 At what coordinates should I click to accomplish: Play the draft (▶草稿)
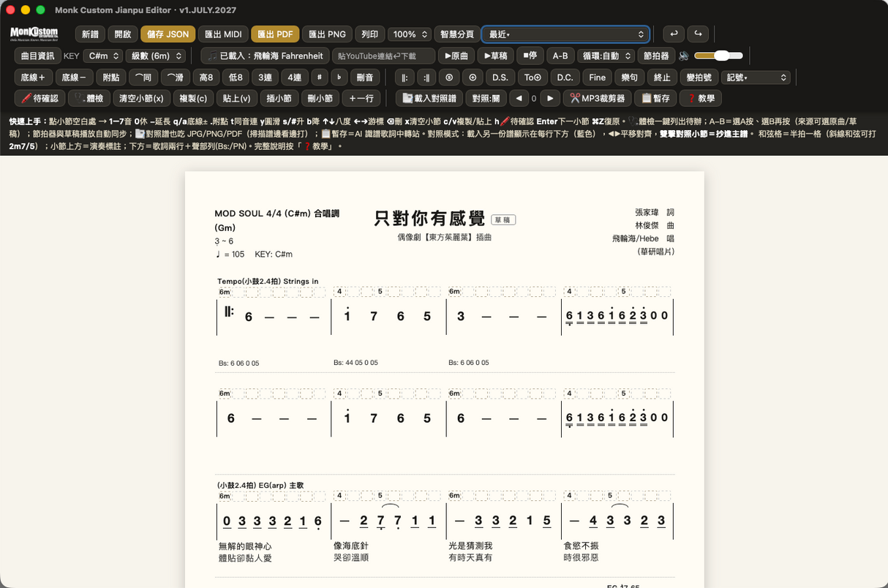(x=496, y=56)
